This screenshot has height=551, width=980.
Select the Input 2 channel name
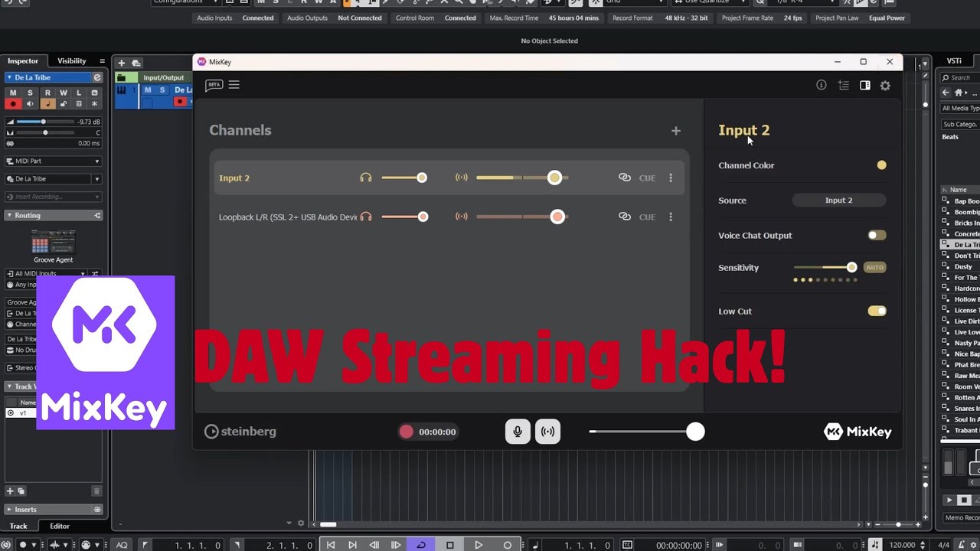234,178
